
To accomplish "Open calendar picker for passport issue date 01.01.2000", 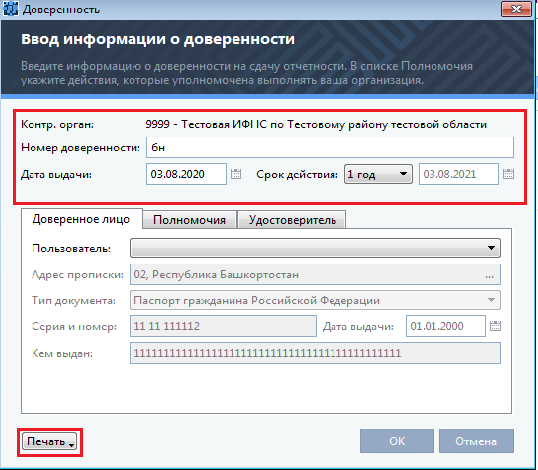I will tap(495, 326).
